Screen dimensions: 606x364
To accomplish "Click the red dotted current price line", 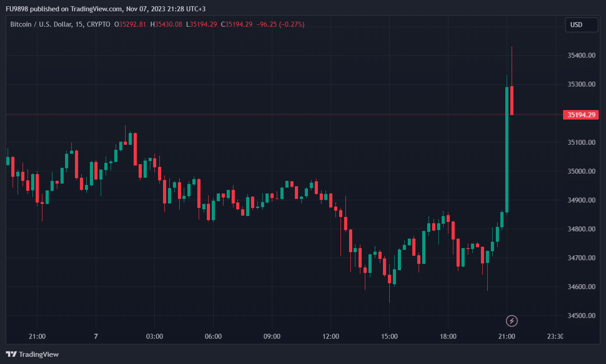I will click(x=271, y=115).
